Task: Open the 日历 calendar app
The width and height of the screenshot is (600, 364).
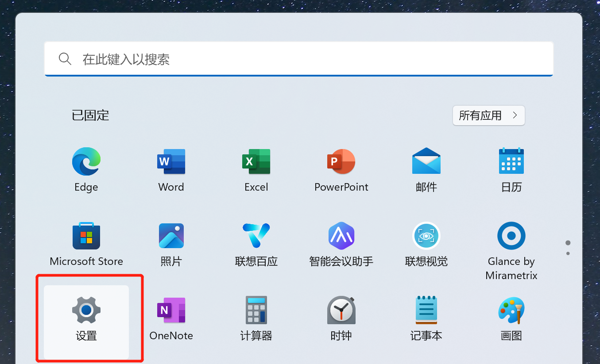Action: click(511, 170)
